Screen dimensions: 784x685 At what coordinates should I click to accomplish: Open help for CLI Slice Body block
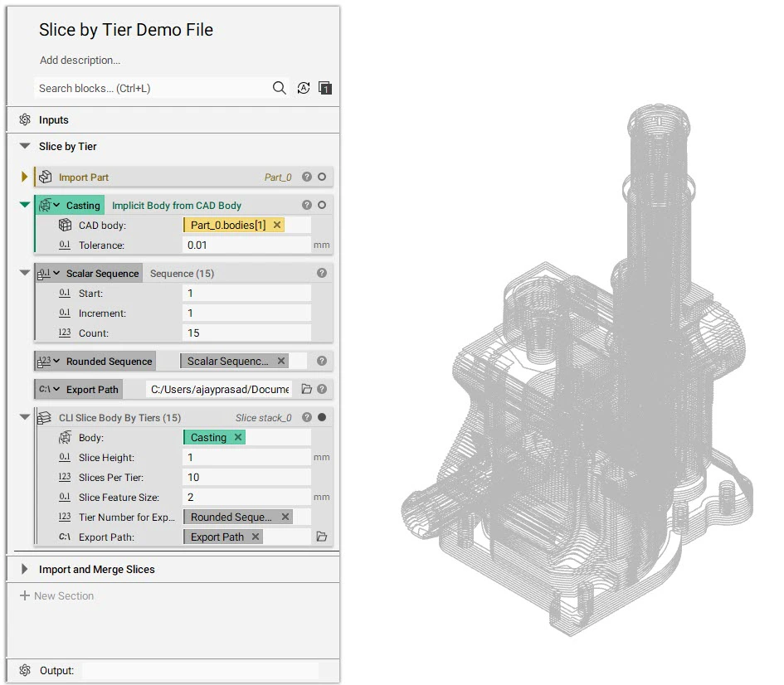click(307, 417)
